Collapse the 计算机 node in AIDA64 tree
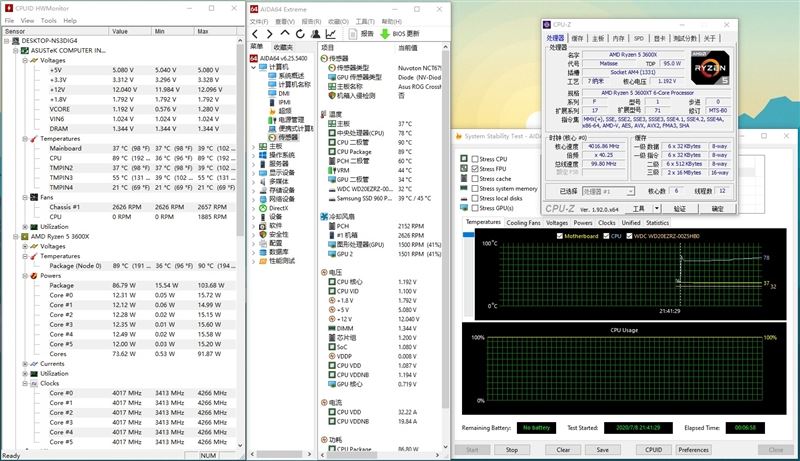800x461 pixels. 254,67
